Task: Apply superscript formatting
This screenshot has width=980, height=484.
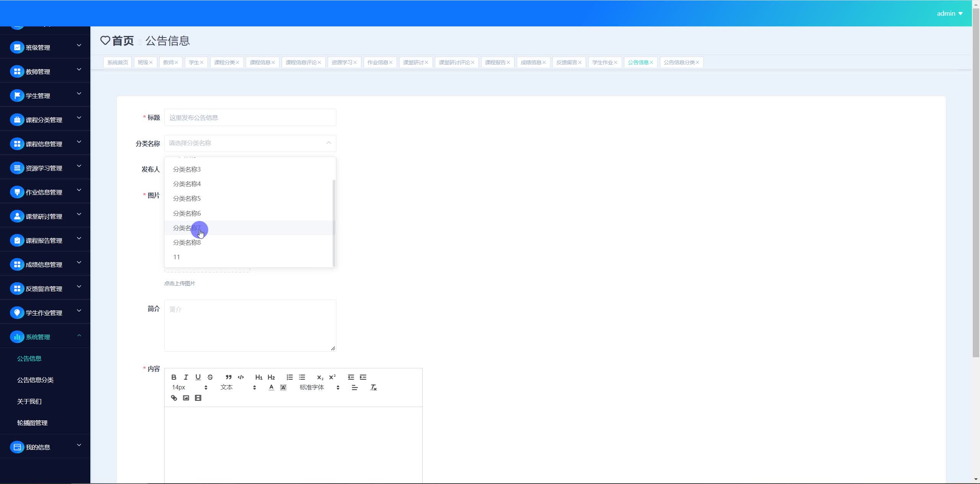Action: click(332, 377)
